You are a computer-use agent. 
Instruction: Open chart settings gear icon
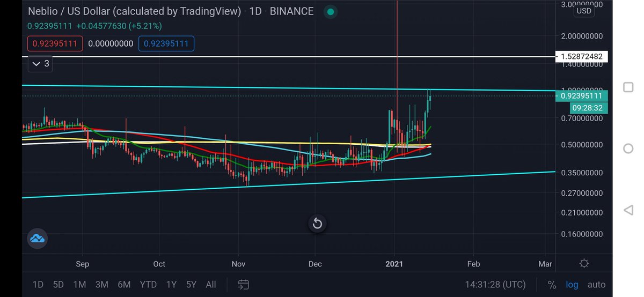pos(584,264)
